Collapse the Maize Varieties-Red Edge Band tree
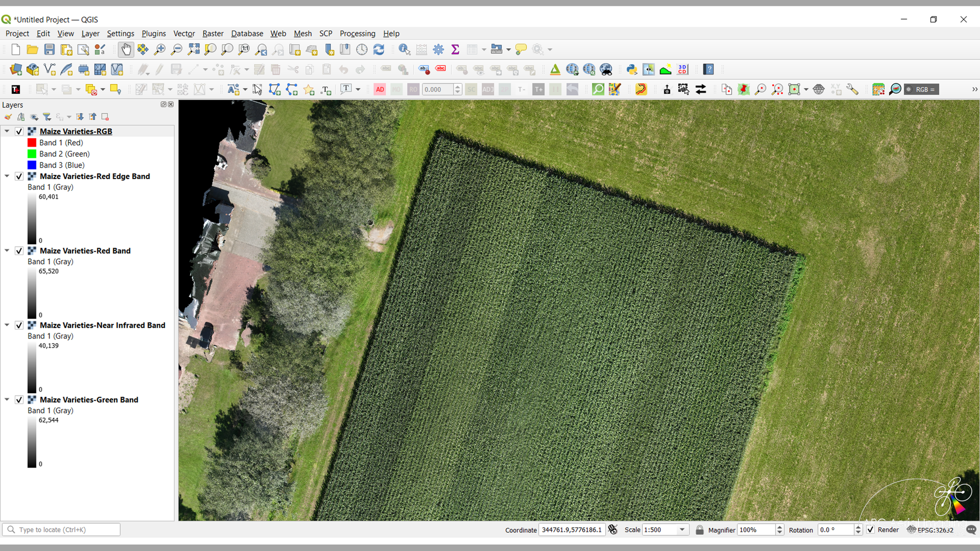Image resolution: width=980 pixels, height=551 pixels. coord(7,176)
